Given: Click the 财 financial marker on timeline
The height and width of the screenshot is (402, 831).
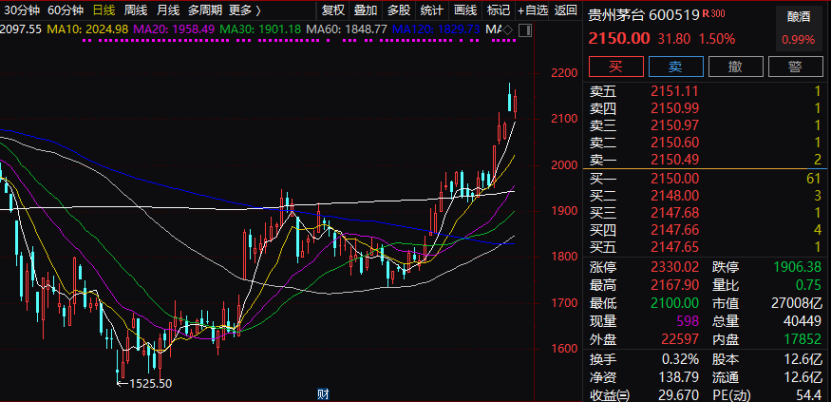Looking at the screenshot, I should pyautogui.click(x=322, y=395).
